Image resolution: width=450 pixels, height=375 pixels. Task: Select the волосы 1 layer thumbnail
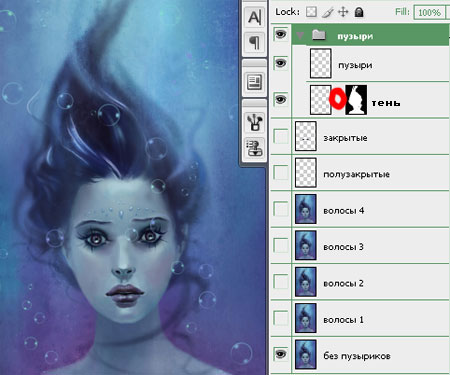pos(306,318)
